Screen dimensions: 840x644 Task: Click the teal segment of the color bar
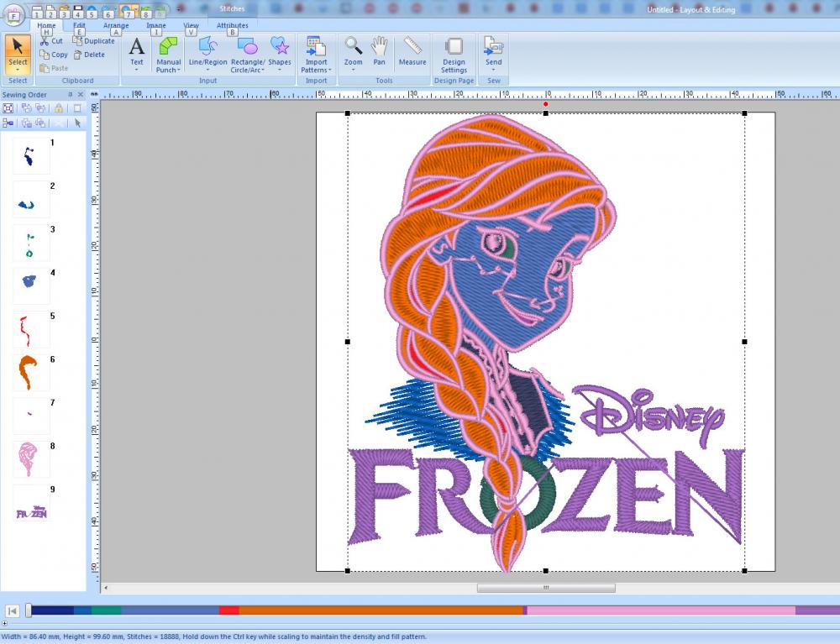pos(107,610)
